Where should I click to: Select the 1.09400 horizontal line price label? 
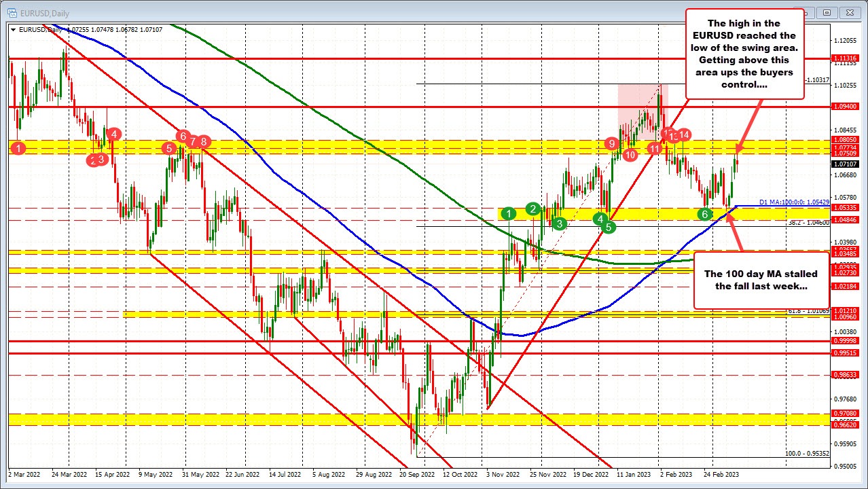846,107
